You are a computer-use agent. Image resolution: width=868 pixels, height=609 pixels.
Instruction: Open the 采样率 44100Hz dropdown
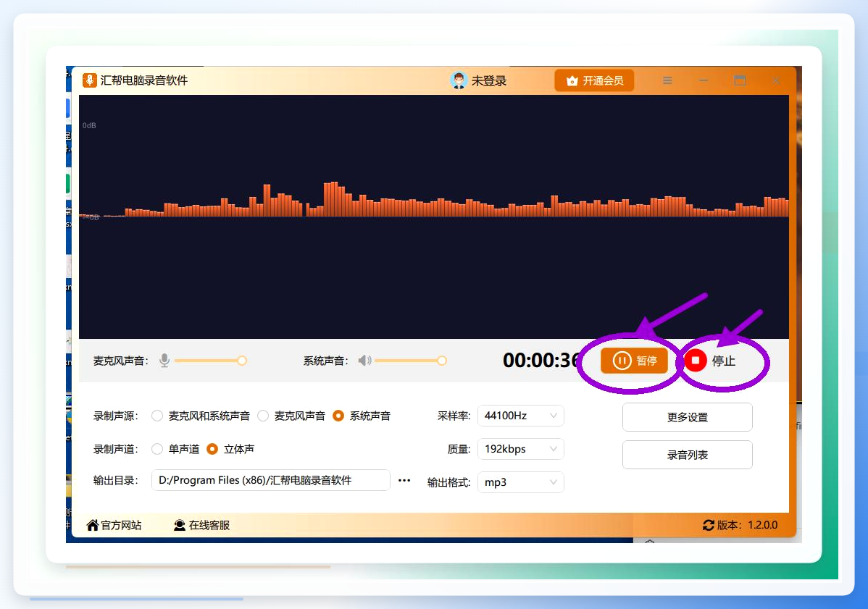click(521, 416)
